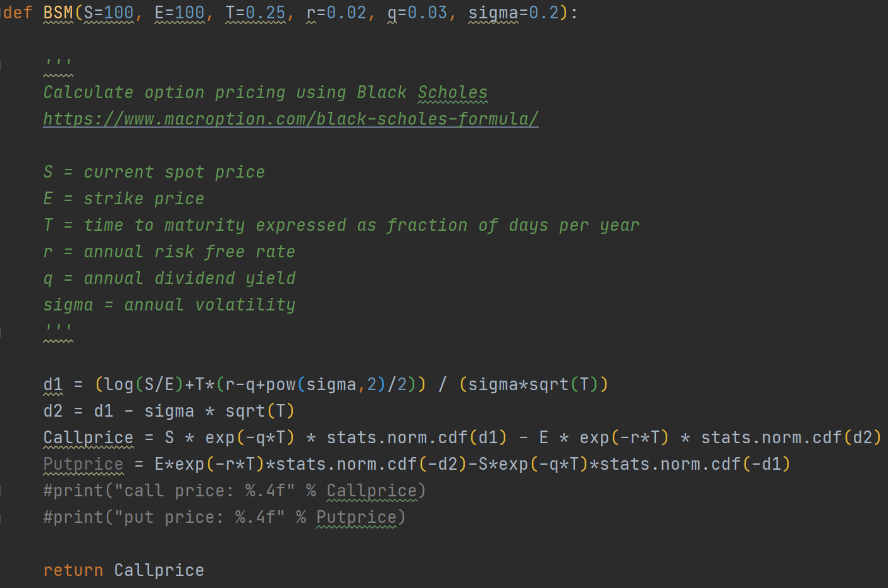
Task: Click the fold marker beside closing docstring quotes
Action: pyautogui.click(x=1, y=332)
